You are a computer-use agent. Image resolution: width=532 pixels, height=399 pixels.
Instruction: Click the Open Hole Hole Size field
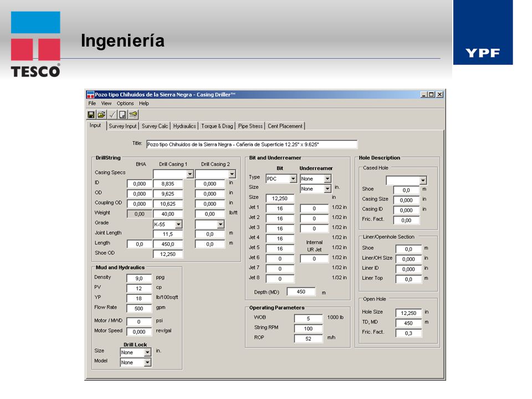point(408,313)
